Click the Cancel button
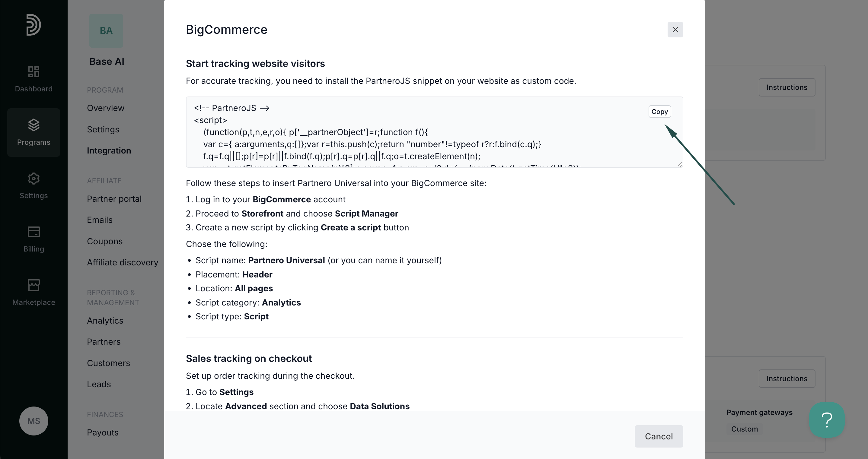 pyautogui.click(x=659, y=436)
